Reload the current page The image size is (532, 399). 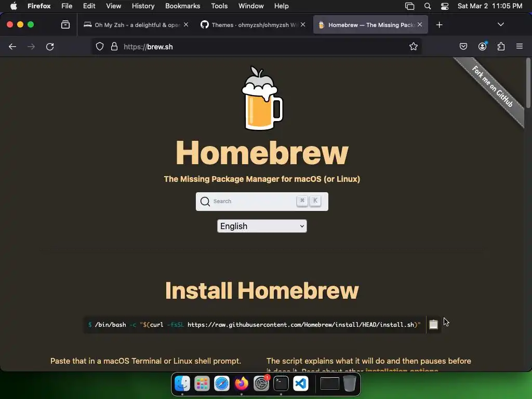click(x=50, y=46)
